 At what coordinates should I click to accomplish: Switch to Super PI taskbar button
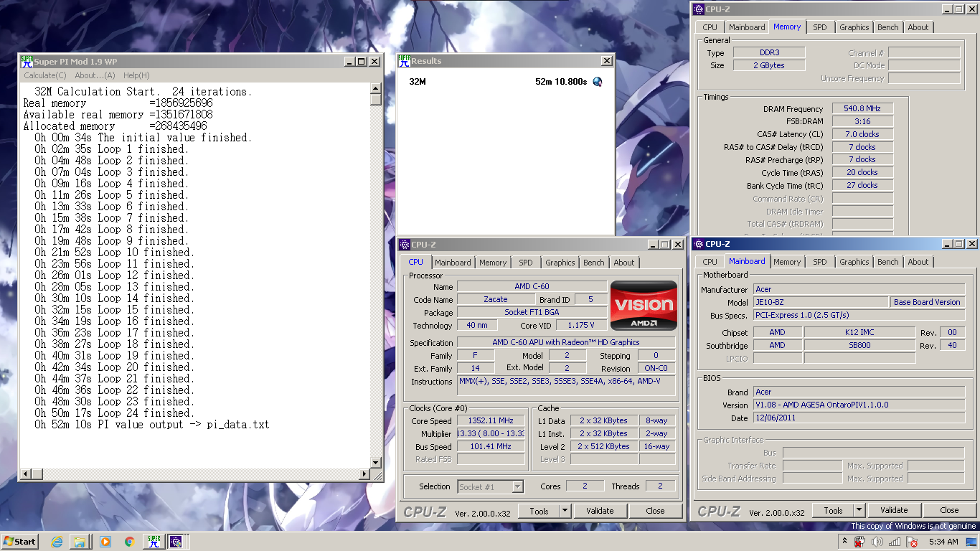click(154, 542)
